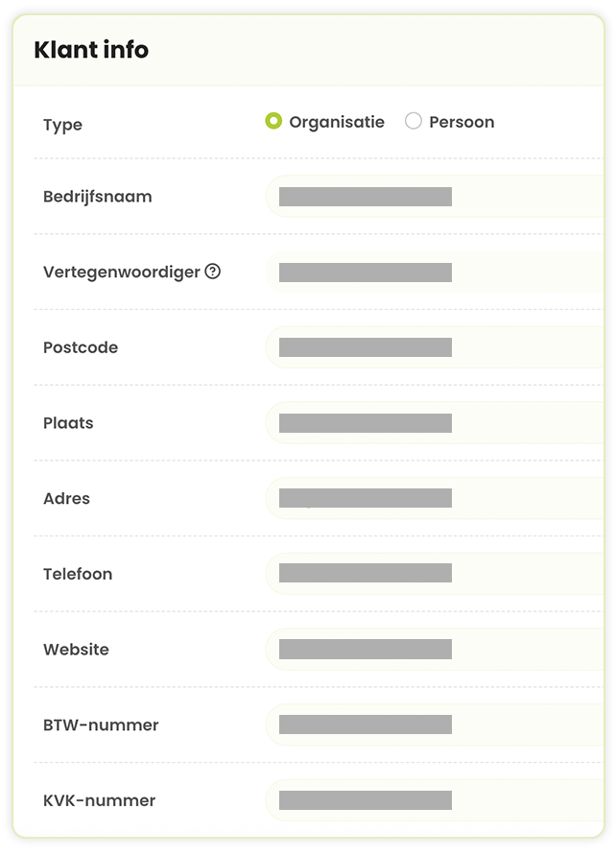The height and width of the screenshot is (855, 616).
Task: Click the Plaats field label
Action: (68, 423)
